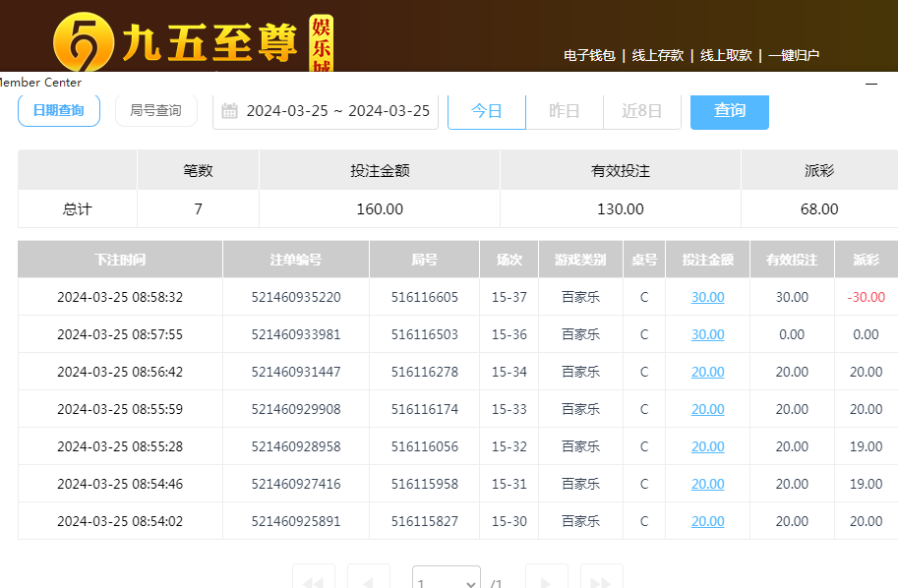The width and height of the screenshot is (898, 588).
Task: Switch to 局号查询 tab
Action: coord(155,110)
